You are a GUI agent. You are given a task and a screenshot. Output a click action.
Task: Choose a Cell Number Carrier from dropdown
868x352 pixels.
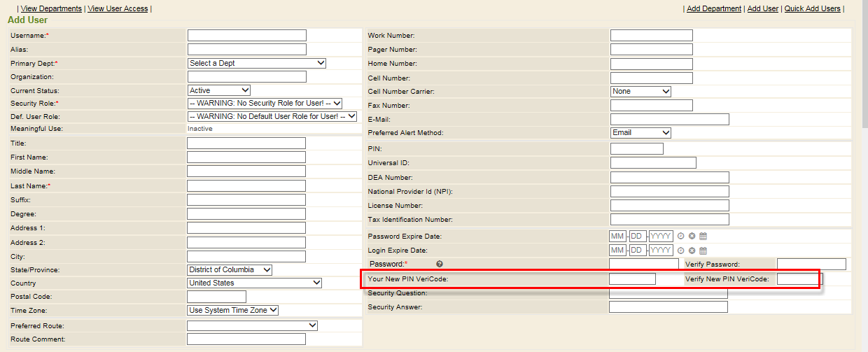tap(640, 91)
